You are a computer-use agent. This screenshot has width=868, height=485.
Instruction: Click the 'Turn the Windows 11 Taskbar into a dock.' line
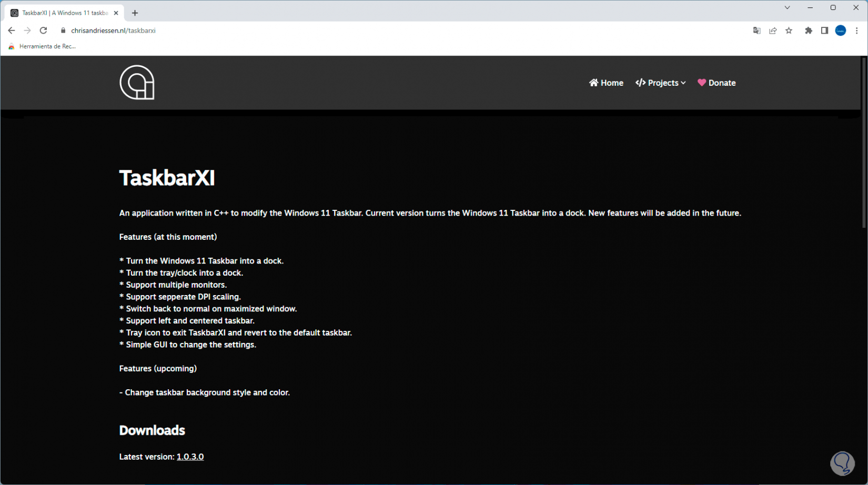[x=201, y=261]
